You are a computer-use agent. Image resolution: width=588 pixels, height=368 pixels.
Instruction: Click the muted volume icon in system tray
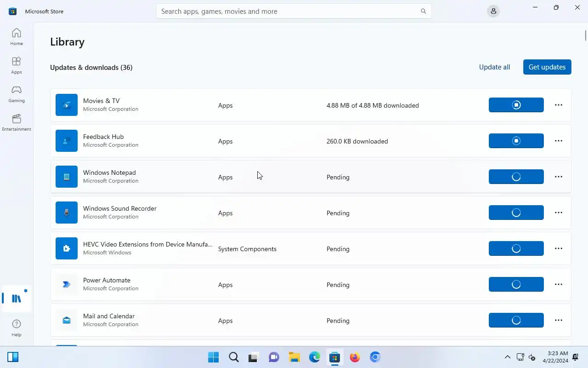[532, 357]
